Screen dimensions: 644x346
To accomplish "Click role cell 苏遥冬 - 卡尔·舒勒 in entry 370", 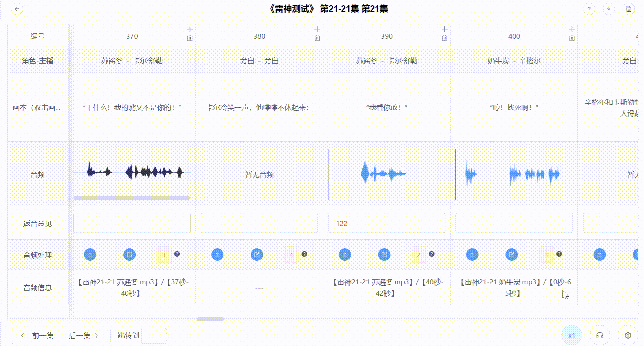I will click(132, 61).
